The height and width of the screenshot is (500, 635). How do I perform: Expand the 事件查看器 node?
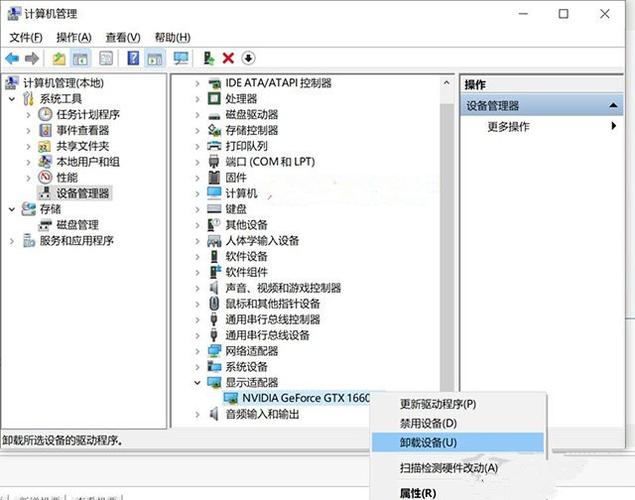28,131
